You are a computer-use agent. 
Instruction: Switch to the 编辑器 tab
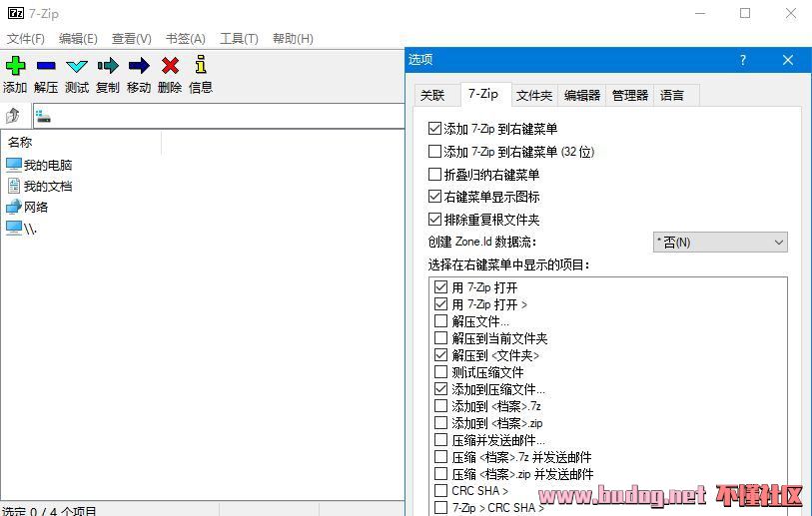tap(582, 95)
